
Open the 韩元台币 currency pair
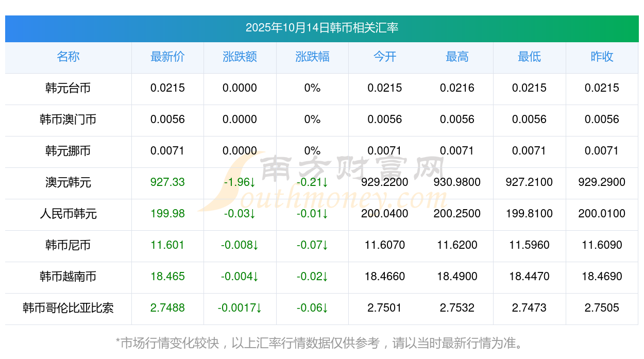68,88
